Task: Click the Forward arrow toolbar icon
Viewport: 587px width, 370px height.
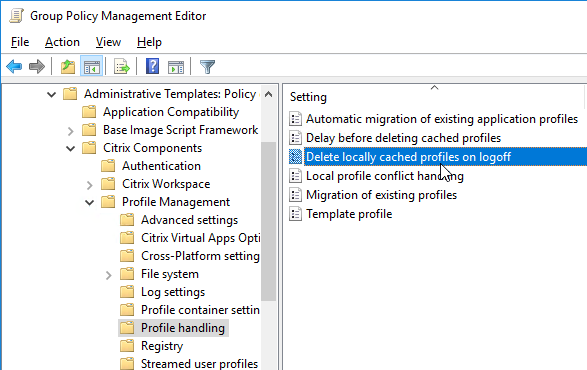Action: point(37,67)
